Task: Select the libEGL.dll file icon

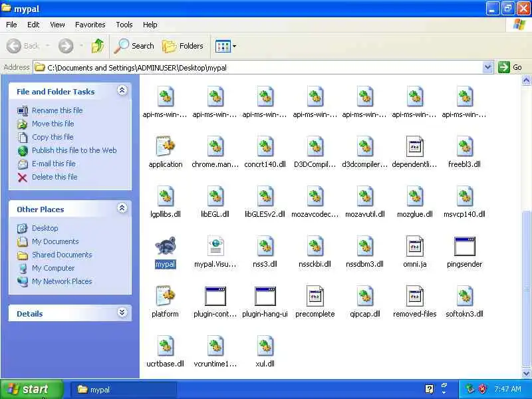Action: point(215,196)
